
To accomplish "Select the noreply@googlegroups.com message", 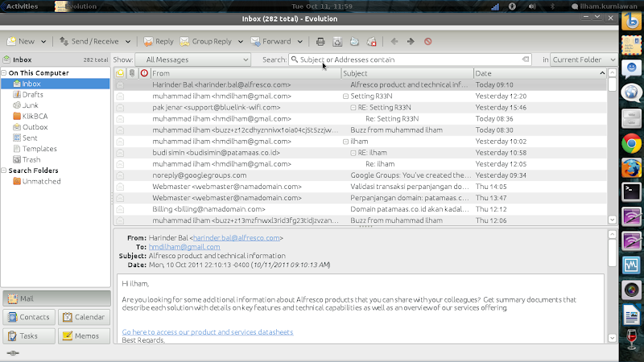I will click(x=360, y=175).
